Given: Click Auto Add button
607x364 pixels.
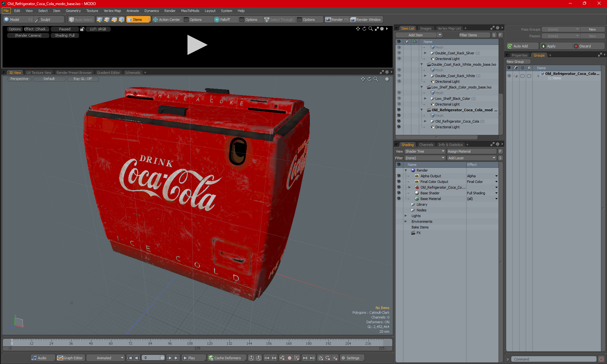Looking at the screenshot, I should click(522, 46).
